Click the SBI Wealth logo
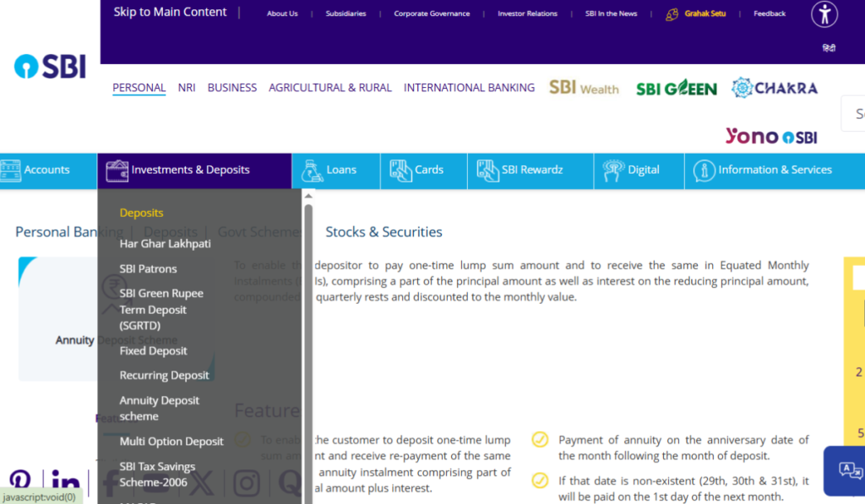The width and height of the screenshot is (865, 504). coord(584,88)
